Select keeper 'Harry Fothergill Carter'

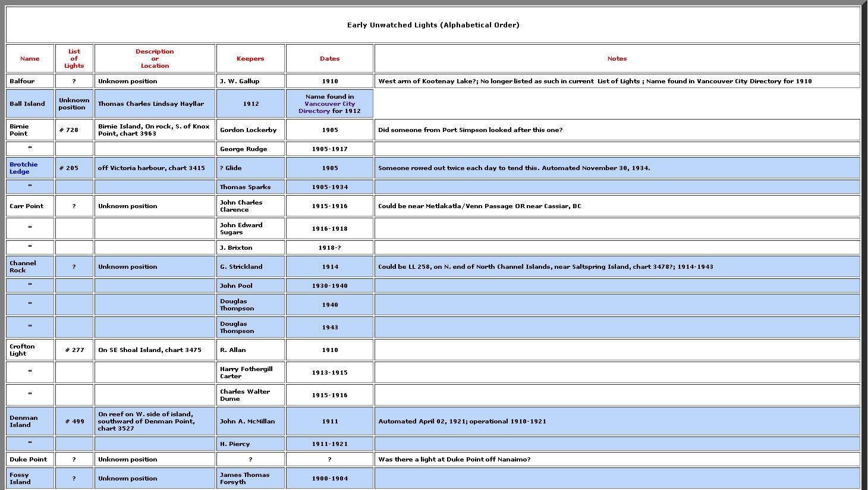tap(250, 372)
